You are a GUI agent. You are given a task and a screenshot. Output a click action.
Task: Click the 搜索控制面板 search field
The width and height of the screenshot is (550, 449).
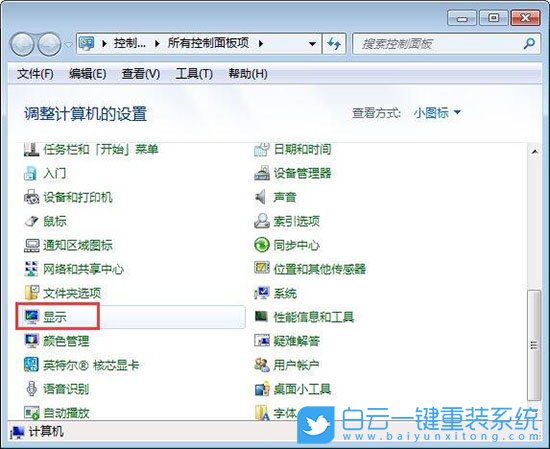coord(446,44)
